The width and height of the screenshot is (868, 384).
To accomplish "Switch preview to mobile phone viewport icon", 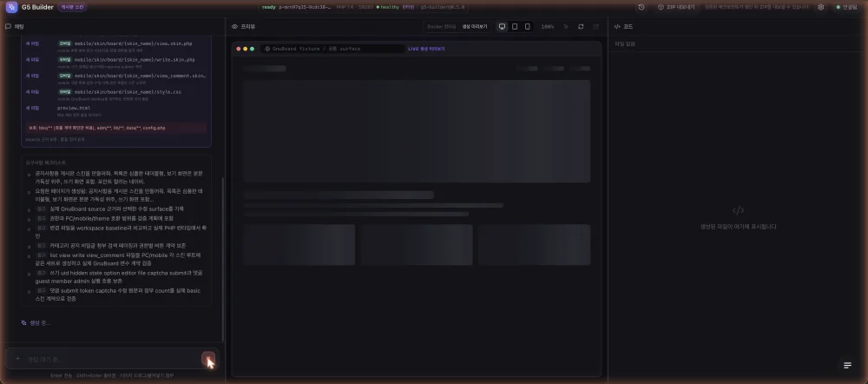I will pyautogui.click(x=527, y=27).
